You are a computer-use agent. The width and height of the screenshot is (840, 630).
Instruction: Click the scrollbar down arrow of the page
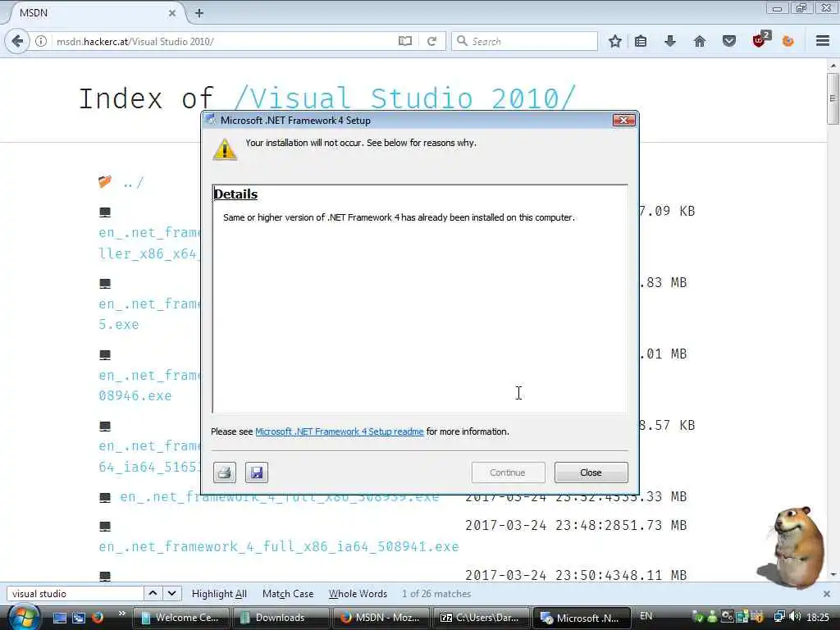click(x=833, y=575)
